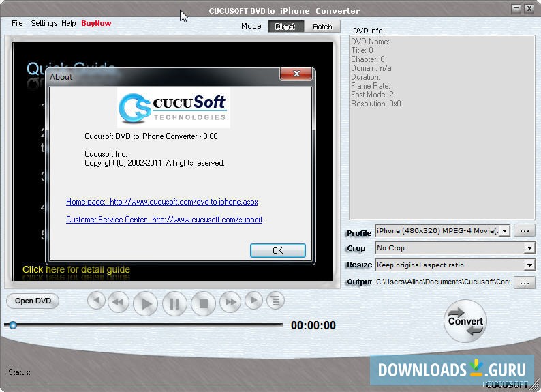Click the red BuyNow menu item
This screenshot has width=541, height=392.
pyautogui.click(x=96, y=23)
